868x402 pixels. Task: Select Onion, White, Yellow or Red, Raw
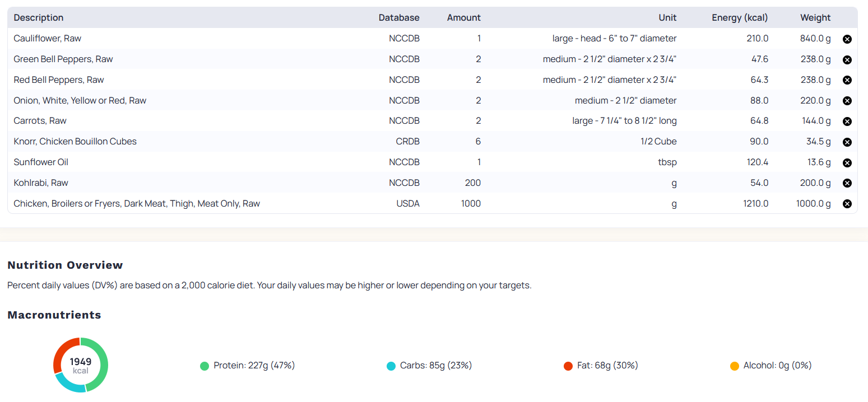[x=80, y=101]
